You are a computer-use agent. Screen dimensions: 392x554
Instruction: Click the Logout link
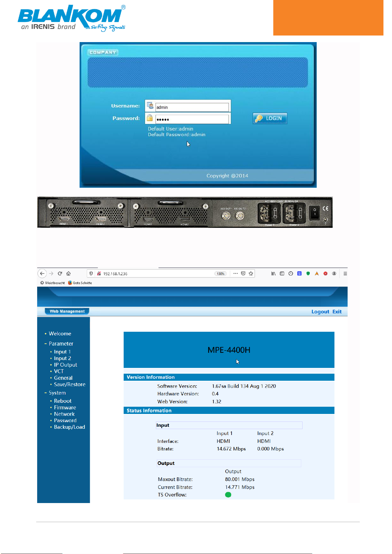pos(320,312)
